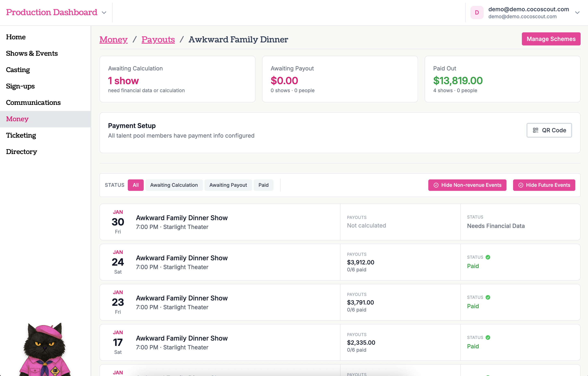Screen dimensions: 588x376
Task: Click the check icon inside Hide Non-revenue Events
Action: pyautogui.click(x=436, y=185)
